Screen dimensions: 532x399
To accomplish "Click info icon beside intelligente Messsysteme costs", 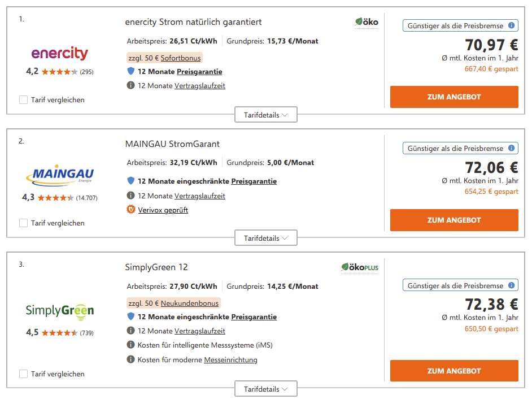I will click(130, 345).
